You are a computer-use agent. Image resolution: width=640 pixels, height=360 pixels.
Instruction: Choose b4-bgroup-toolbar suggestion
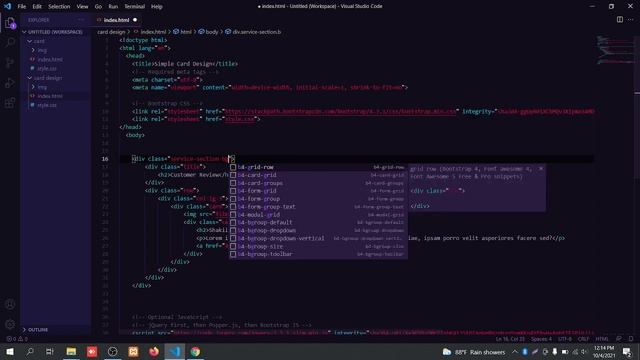click(x=318, y=254)
